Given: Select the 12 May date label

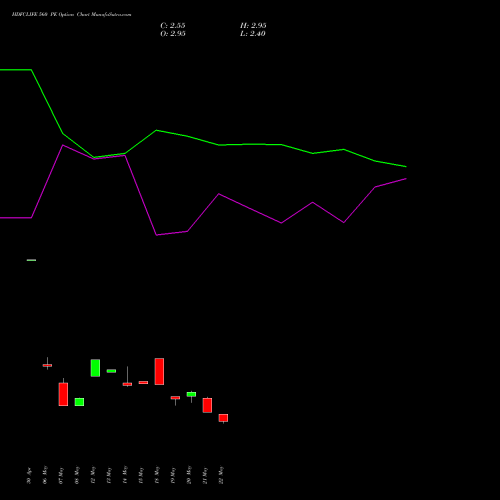Looking at the screenshot, I should click(93, 475).
